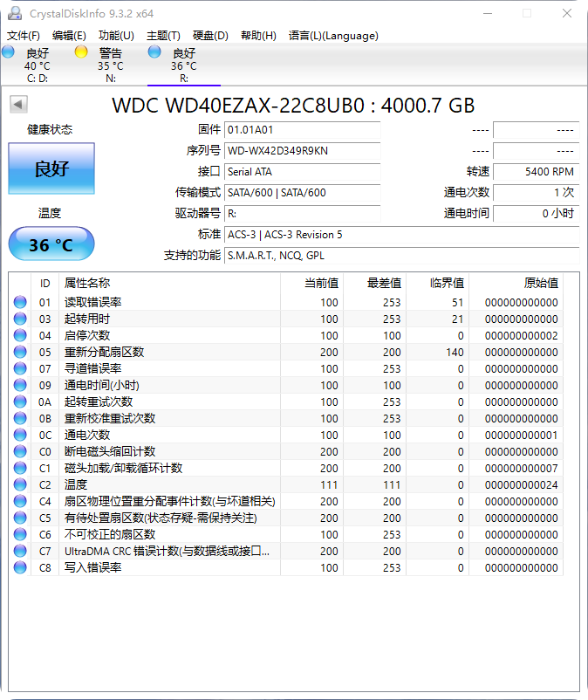Viewport: 588px width, 700px height.
Task: Click the 临界值 column header
Action: [x=438, y=283]
